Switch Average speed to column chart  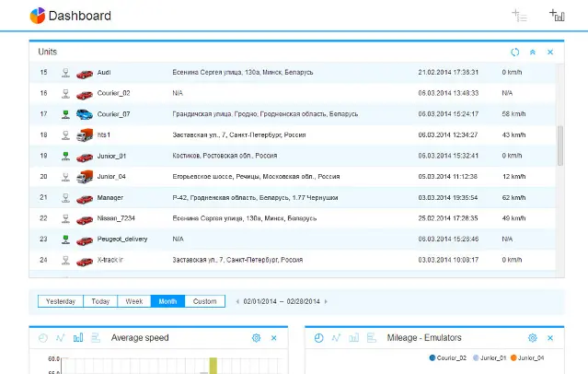78,338
